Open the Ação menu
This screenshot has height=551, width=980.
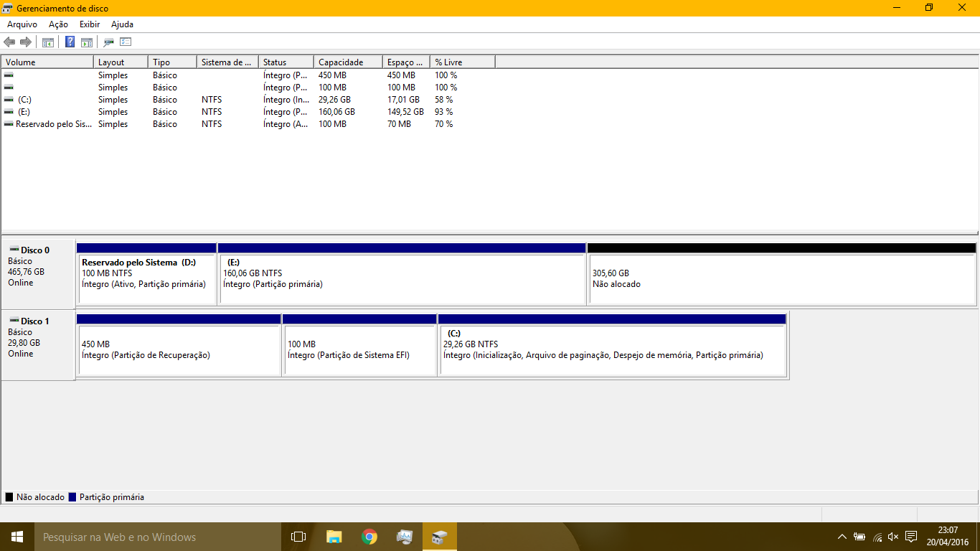coord(58,24)
